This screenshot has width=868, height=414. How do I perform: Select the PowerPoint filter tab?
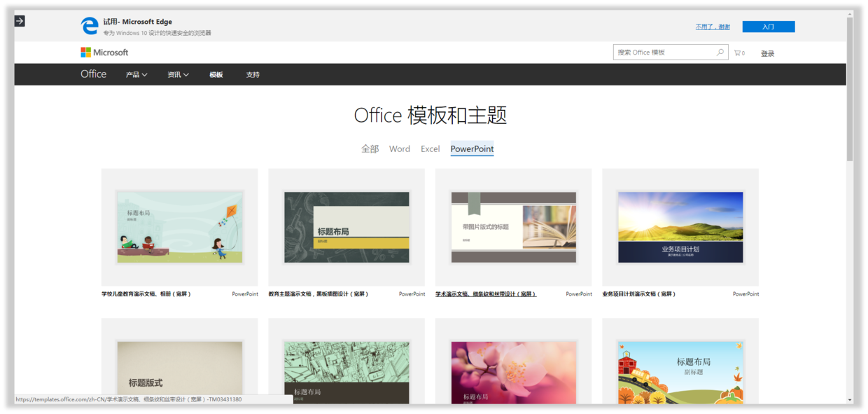pos(472,149)
